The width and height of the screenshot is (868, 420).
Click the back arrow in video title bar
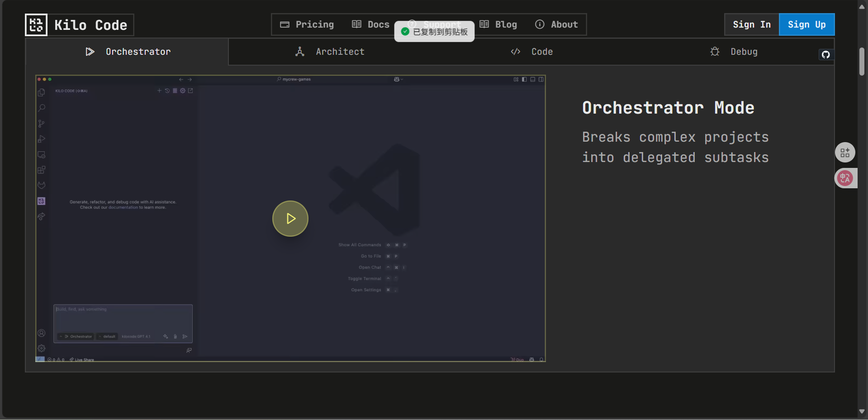[x=181, y=79]
